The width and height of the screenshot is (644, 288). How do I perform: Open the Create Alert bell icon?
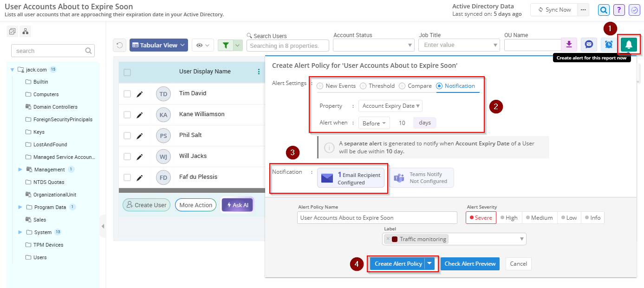[629, 44]
